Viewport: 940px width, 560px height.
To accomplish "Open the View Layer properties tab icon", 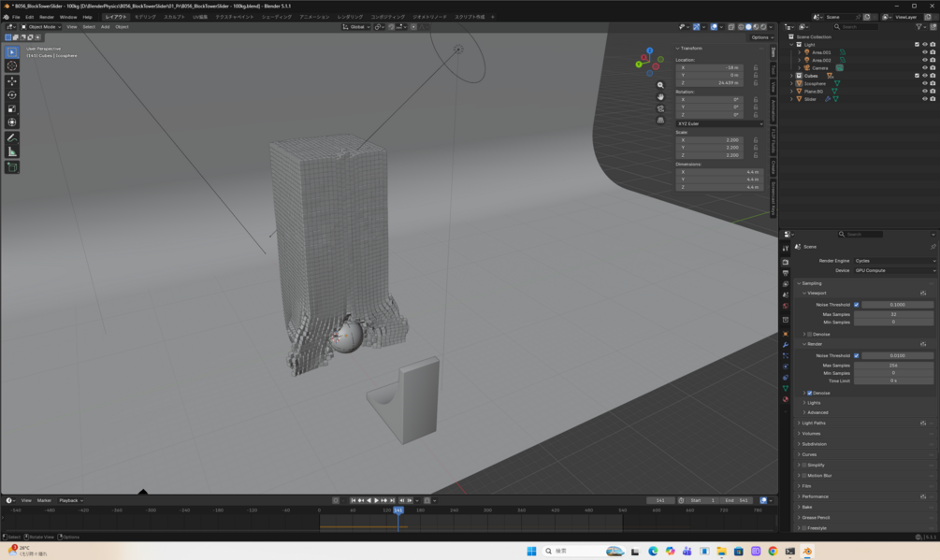I will coord(786,284).
